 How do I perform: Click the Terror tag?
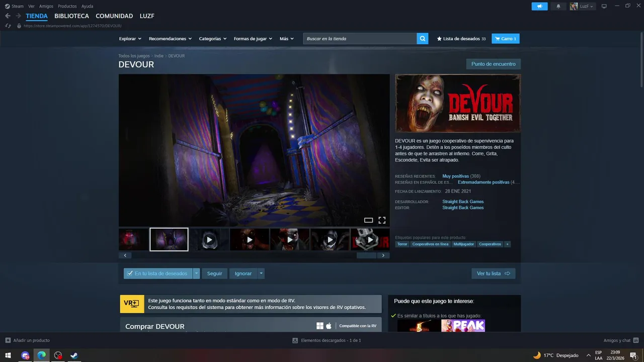coord(403,244)
